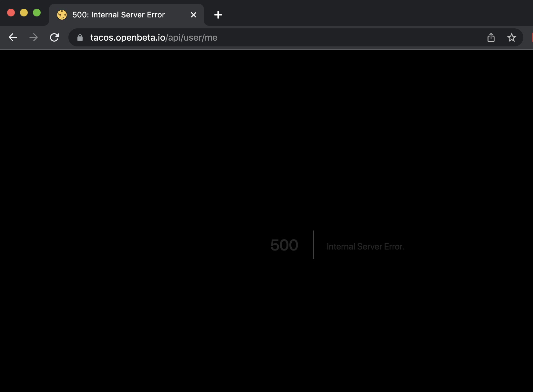This screenshot has height=392, width=533.
Task: Click the divider line between 500 and message
Action: tap(313, 246)
